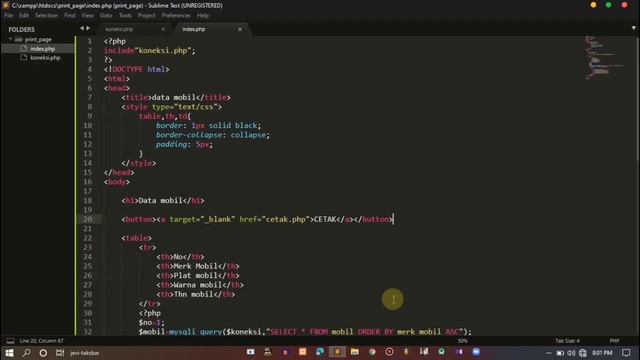Open Microsoft Edge from the taskbar
This screenshot has width=640, height=360.
(x=320, y=352)
